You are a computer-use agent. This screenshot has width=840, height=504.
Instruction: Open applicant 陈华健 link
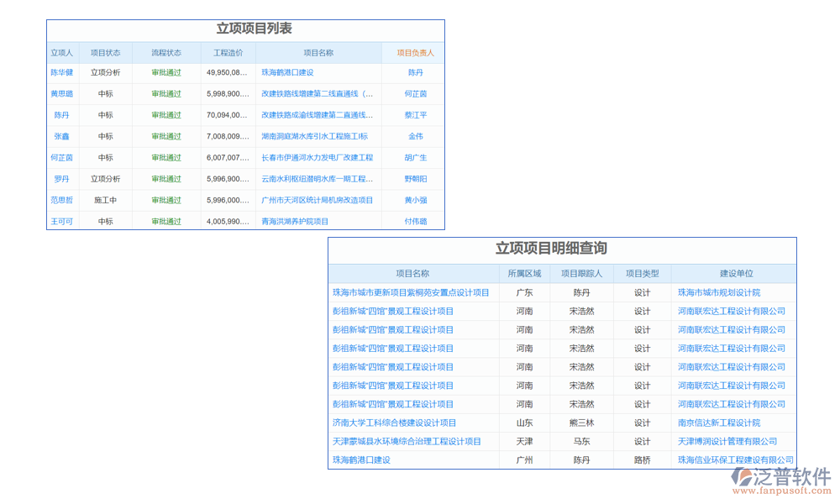tap(61, 73)
